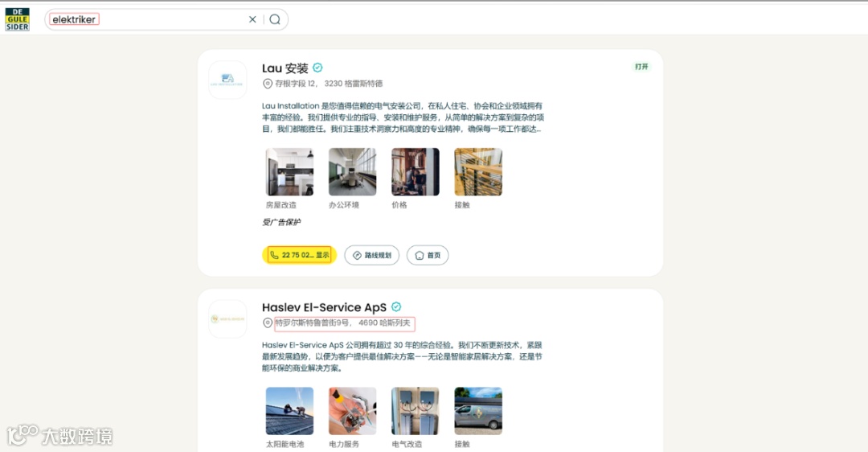Viewport: 868px width, 452px height.
Task: Click verified badge beside Lau 安装
Action: (317, 68)
